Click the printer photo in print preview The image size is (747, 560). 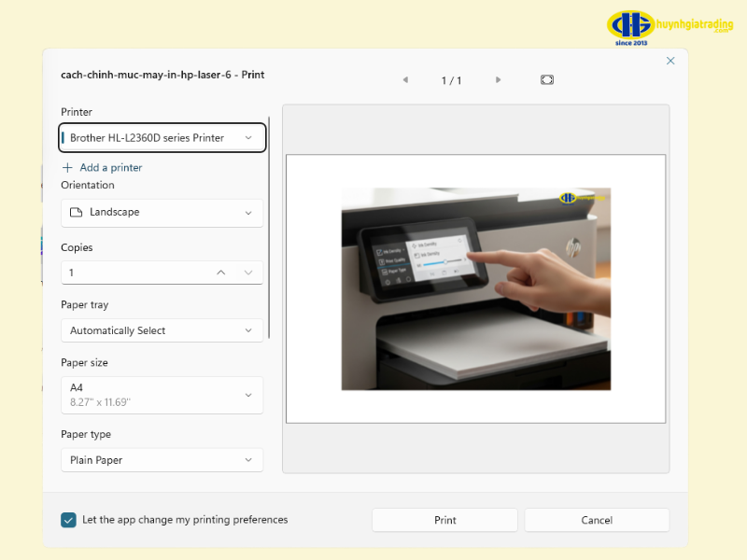475,288
